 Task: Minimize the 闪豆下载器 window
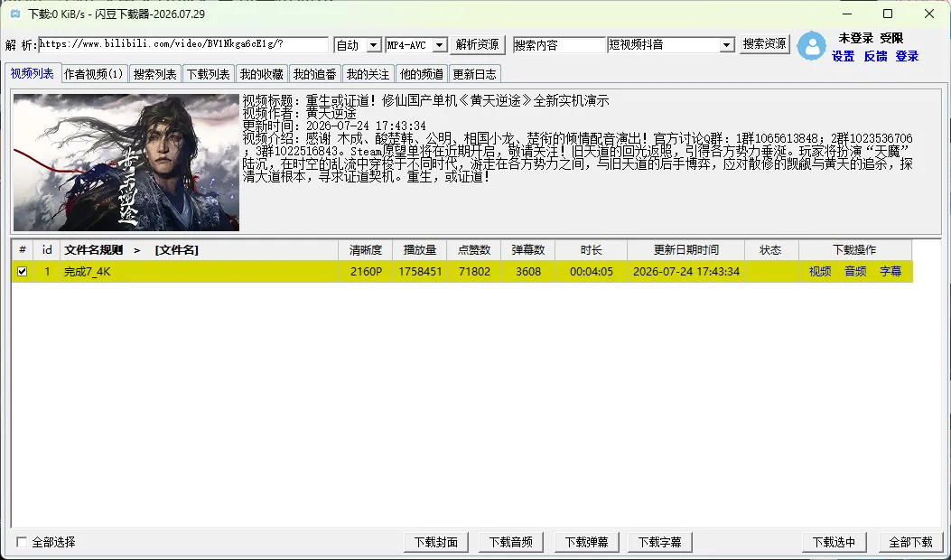point(847,14)
